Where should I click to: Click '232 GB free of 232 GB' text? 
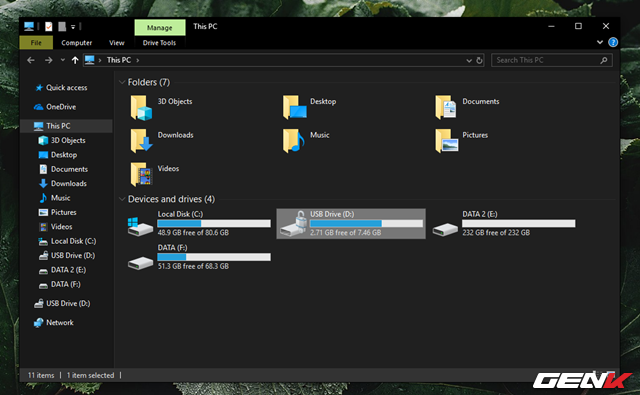496,233
